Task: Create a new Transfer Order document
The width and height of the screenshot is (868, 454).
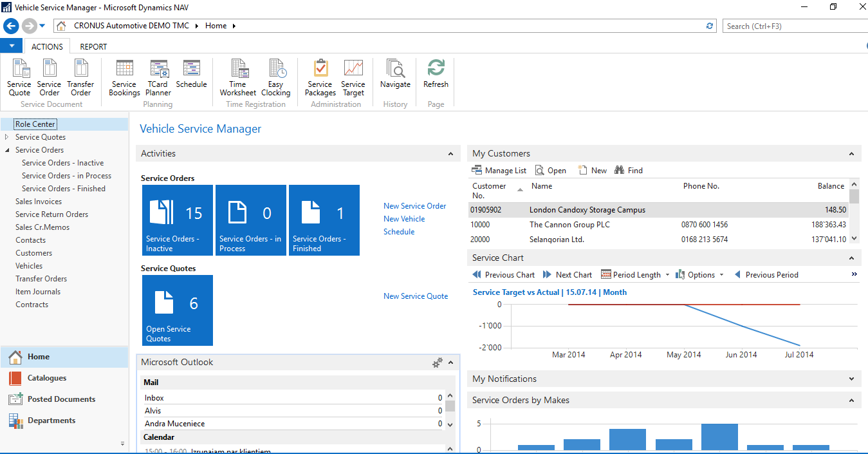Action: coord(80,70)
